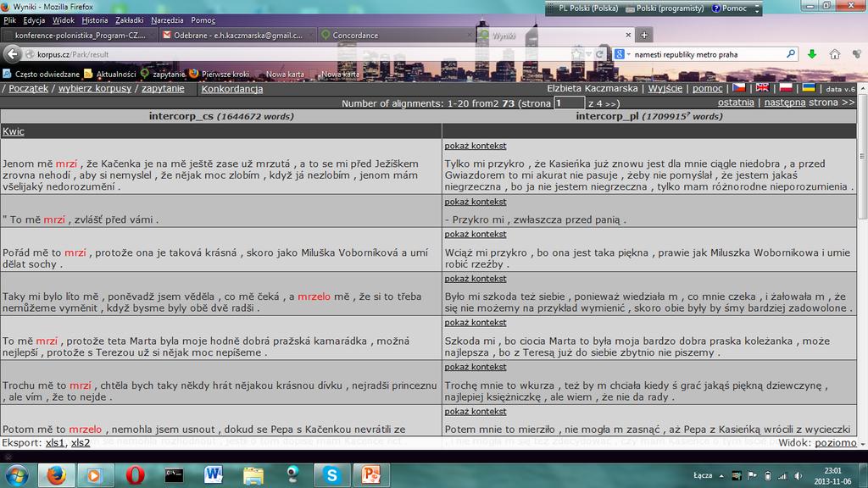Show context for 'Trochę mnie to wkurza' row
Image resolution: width=868 pixels, height=488 pixels.
tap(475, 367)
